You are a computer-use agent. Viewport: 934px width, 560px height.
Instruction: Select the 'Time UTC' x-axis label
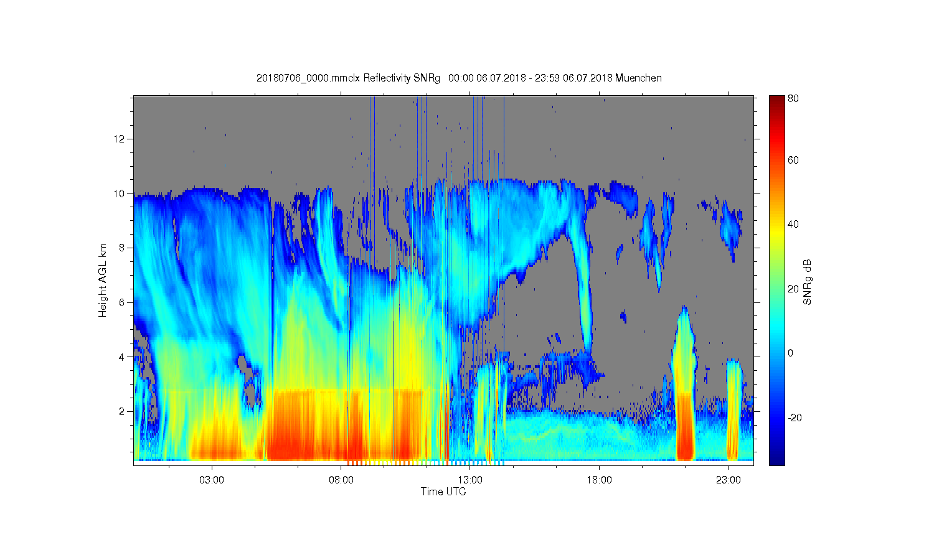coord(443,492)
